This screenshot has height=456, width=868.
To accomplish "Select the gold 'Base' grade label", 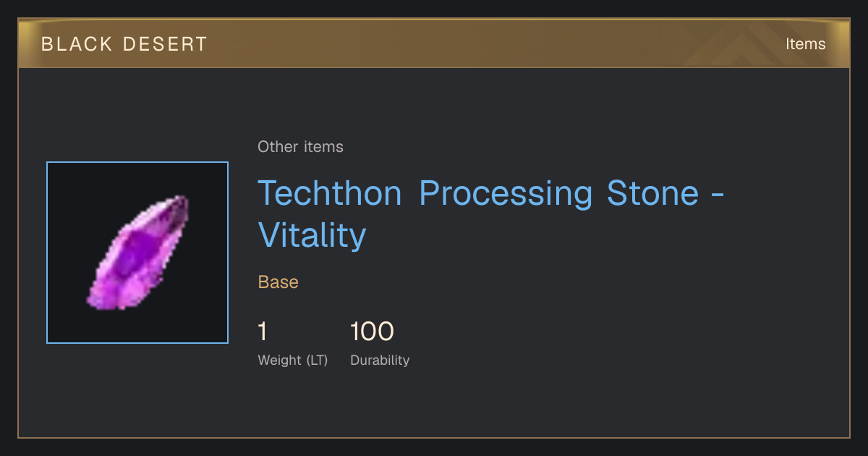I will click(x=278, y=282).
